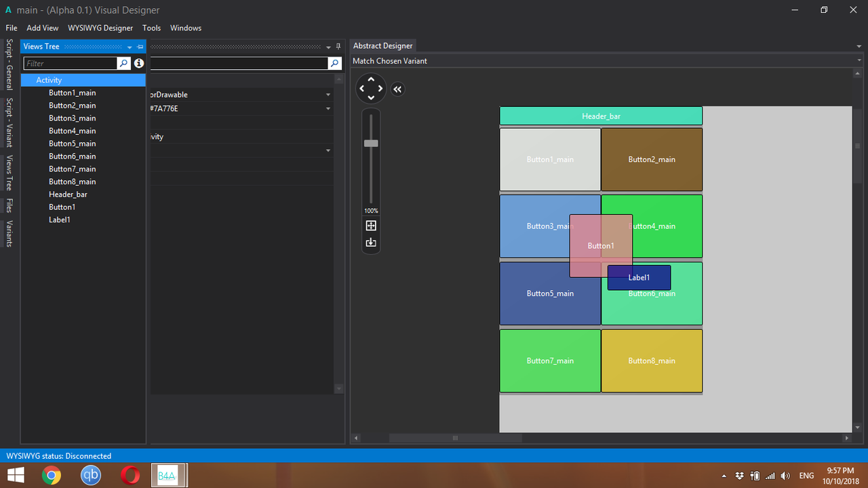Click the info icon beside the Views Tree filter

[x=139, y=63]
